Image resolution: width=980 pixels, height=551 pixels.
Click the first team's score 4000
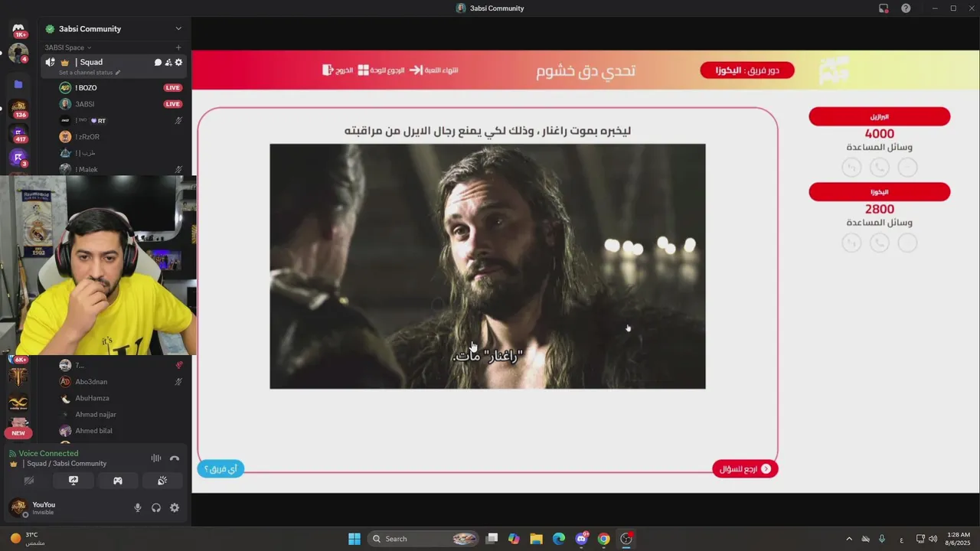tap(879, 134)
